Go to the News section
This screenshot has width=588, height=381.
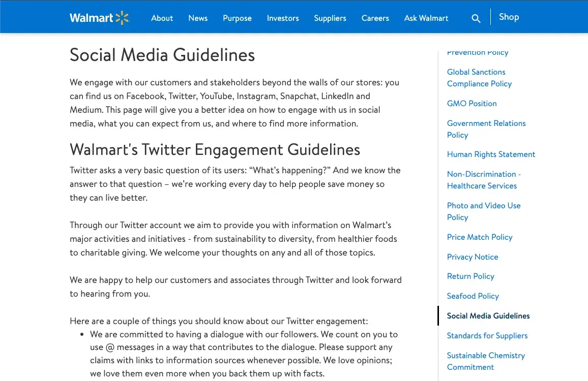tap(198, 18)
